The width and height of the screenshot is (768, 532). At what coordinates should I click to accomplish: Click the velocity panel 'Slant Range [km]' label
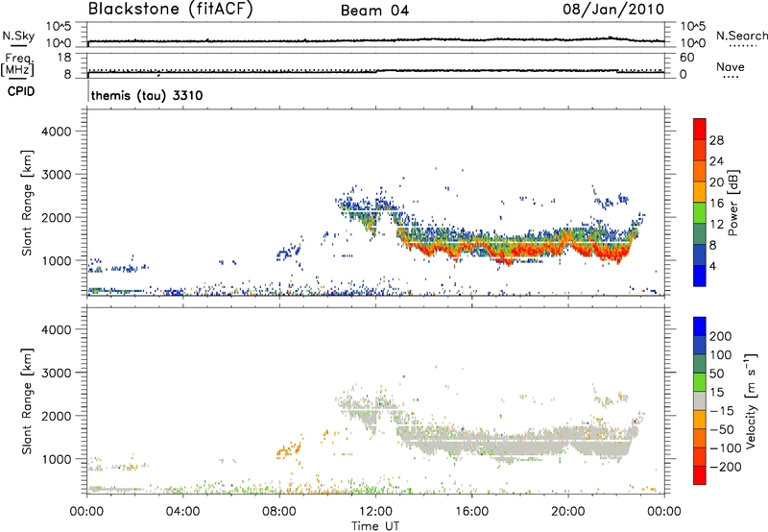[x=27, y=400]
